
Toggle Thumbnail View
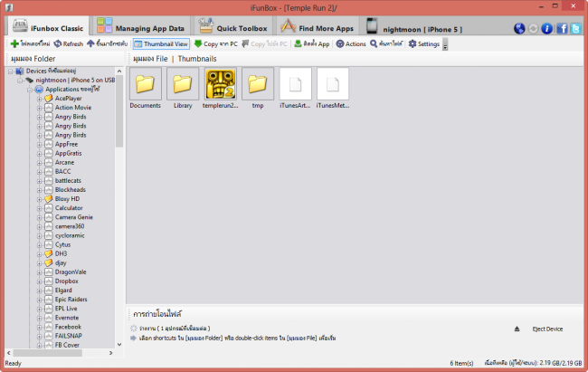pos(161,44)
